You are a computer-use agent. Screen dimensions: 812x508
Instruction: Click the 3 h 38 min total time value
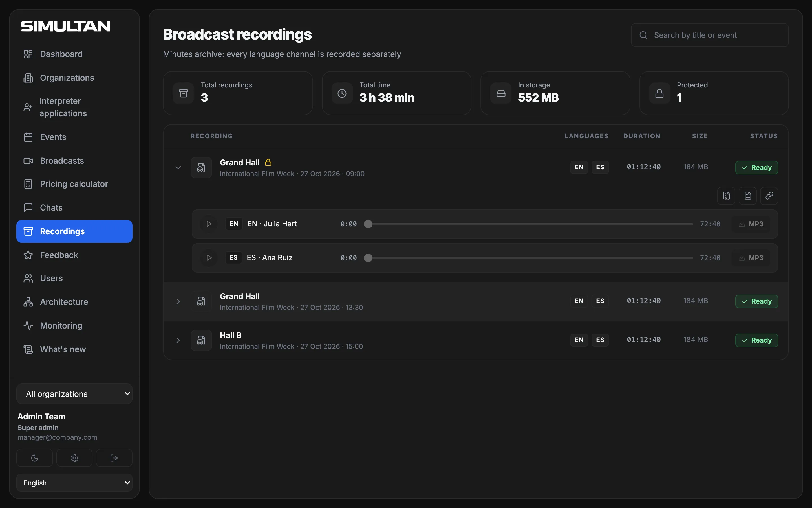(387, 97)
